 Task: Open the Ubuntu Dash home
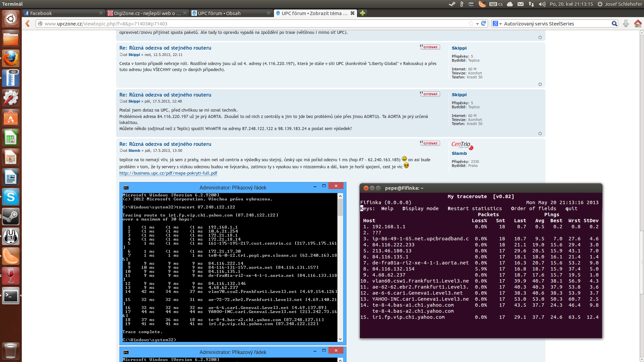(x=11, y=19)
